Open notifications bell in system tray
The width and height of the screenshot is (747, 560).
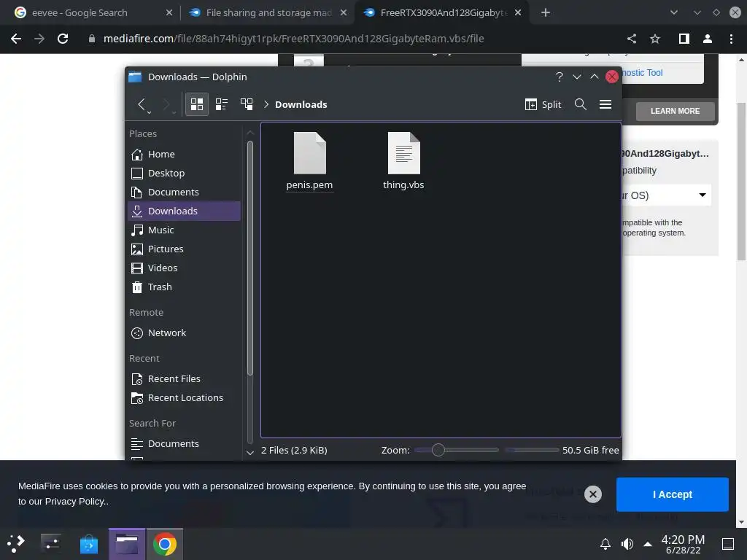click(605, 544)
